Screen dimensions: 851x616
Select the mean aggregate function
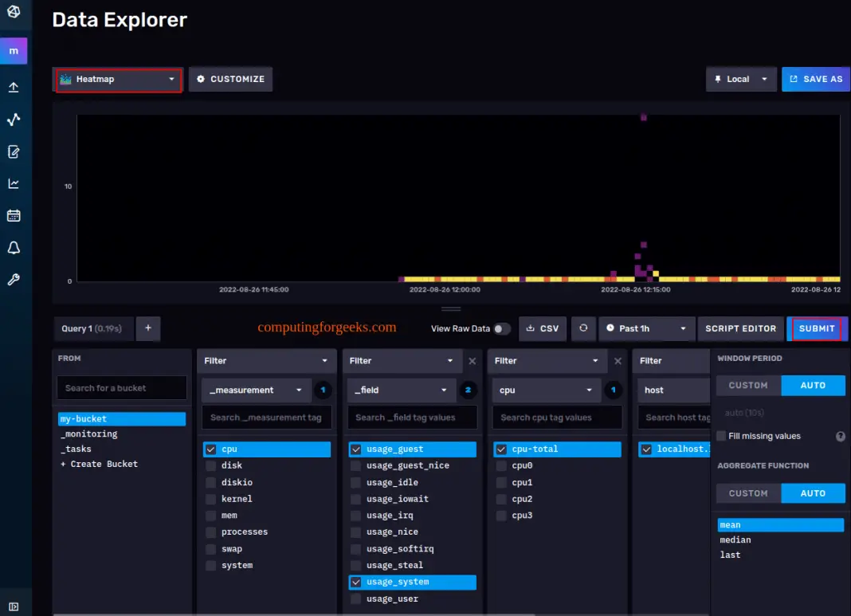[779, 524]
